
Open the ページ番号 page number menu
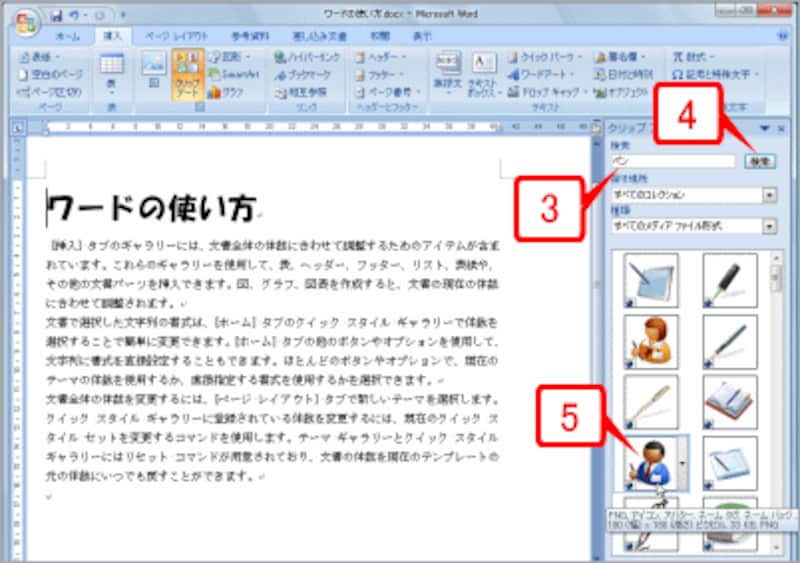pos(388,92)
